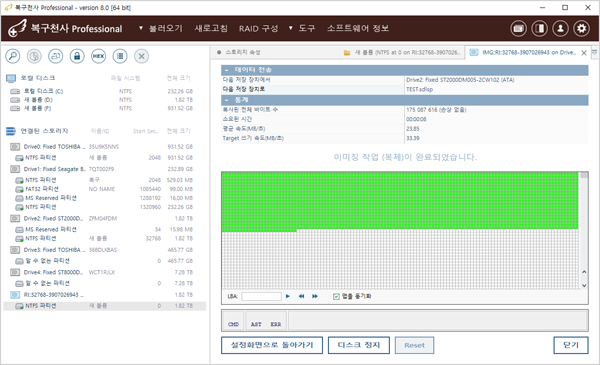Select NTFS 파티션 529.03 MB under Drive1
The width and height of the screenshot is (600, 365).
click(x=104, y=180)
